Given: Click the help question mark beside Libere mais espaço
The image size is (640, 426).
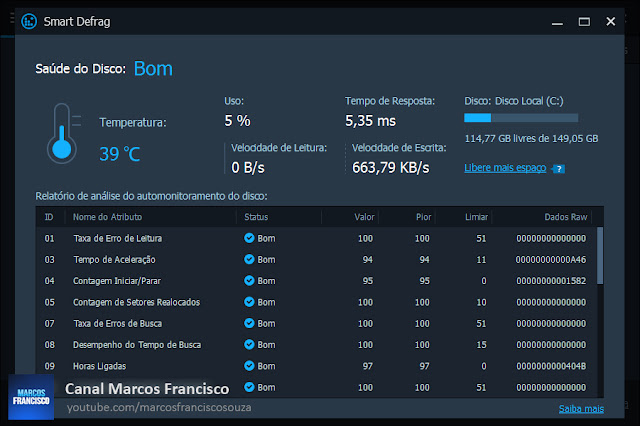Looking at the screenshot, I should point(559,169).
